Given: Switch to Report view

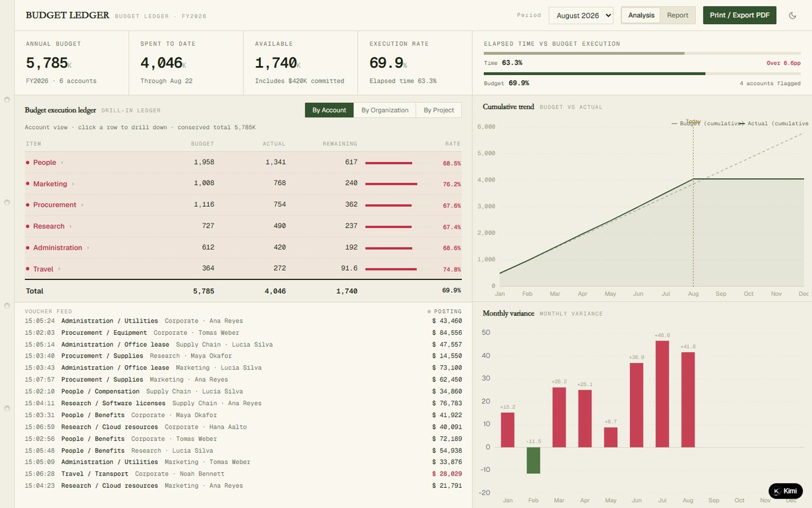Looking at the screenshot, I should (678, 15).
